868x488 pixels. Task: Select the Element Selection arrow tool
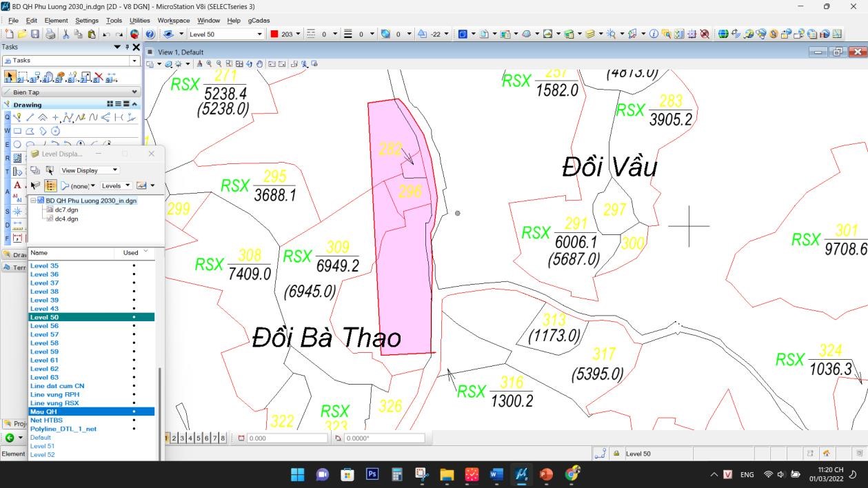click(10, 77)
